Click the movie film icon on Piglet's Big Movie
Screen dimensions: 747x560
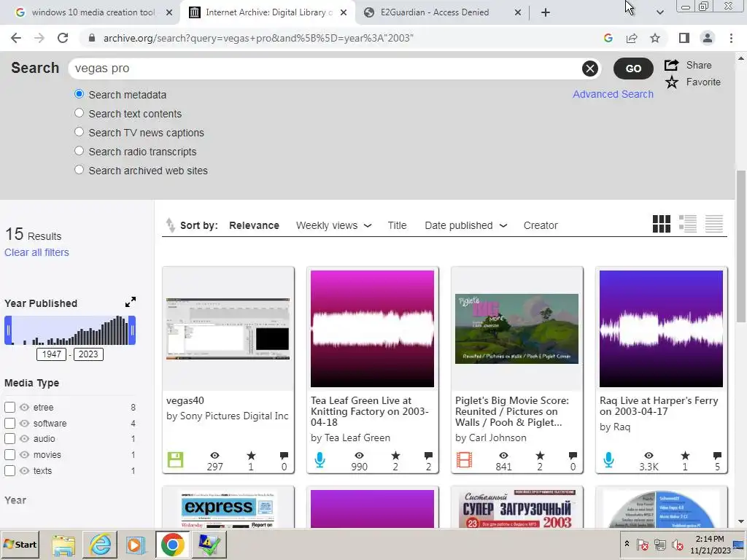[464, 460]
